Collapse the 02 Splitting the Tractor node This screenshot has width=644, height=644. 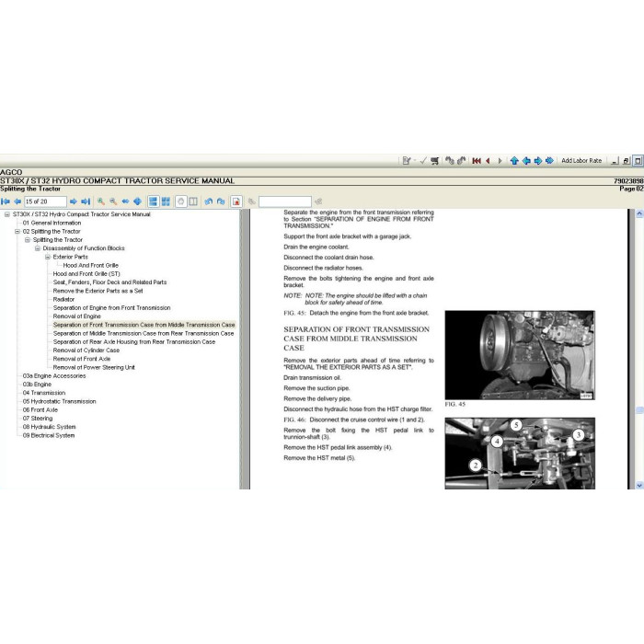17,232
